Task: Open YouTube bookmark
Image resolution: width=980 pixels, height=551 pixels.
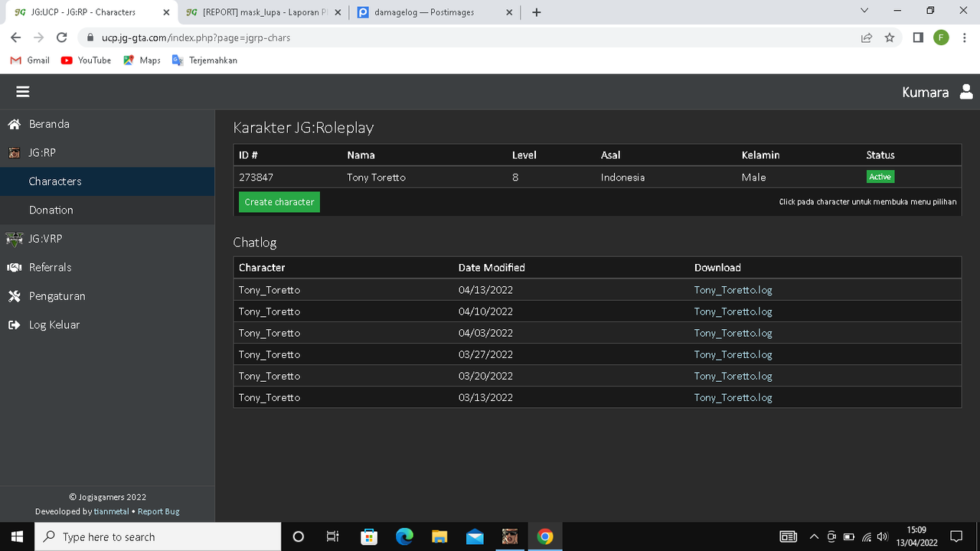Action: pyautogui.click(x=86, y=60)
